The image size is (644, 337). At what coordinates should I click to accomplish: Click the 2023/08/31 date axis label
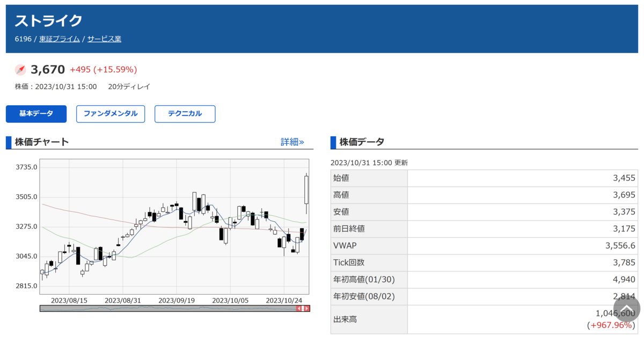pyautogui.click(x=122, y=301)
